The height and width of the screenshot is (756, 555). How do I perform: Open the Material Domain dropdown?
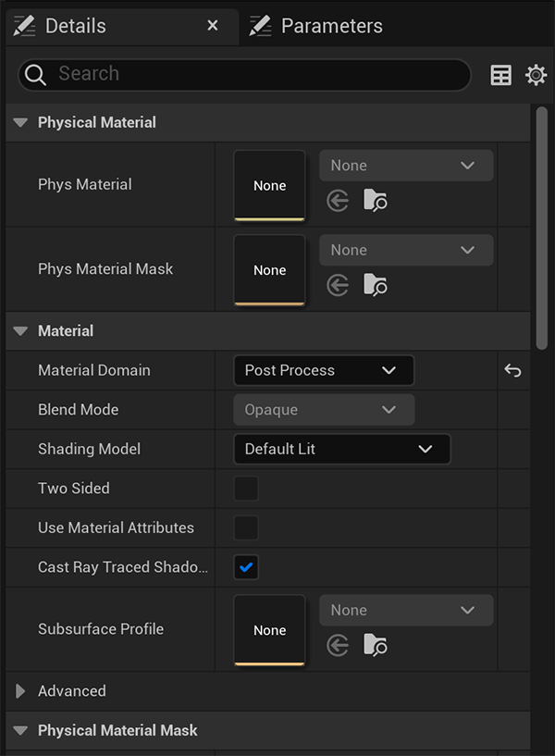point(323,371)
